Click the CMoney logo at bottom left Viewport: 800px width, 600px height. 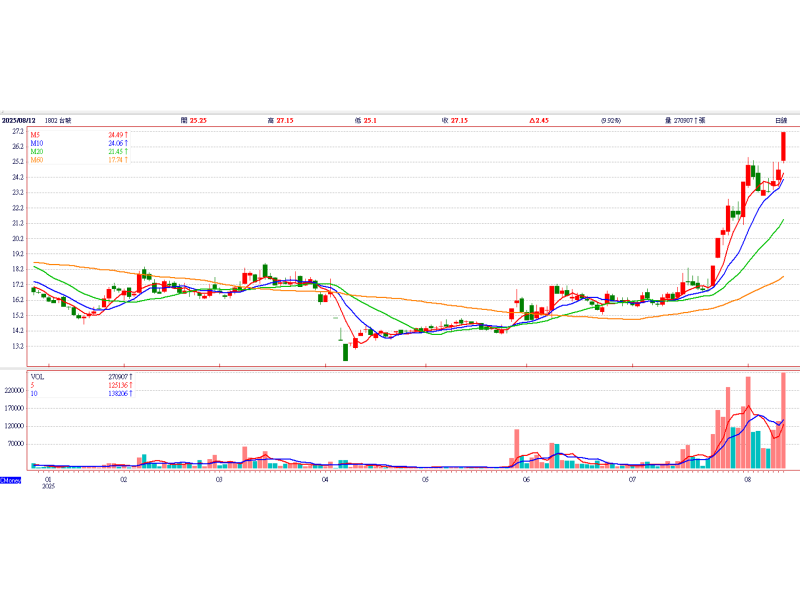pos(10,480)
